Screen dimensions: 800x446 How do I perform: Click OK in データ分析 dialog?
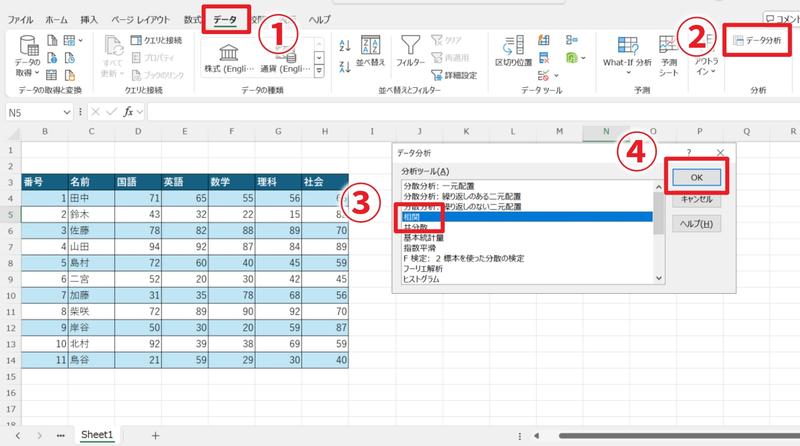click(696, 178)
